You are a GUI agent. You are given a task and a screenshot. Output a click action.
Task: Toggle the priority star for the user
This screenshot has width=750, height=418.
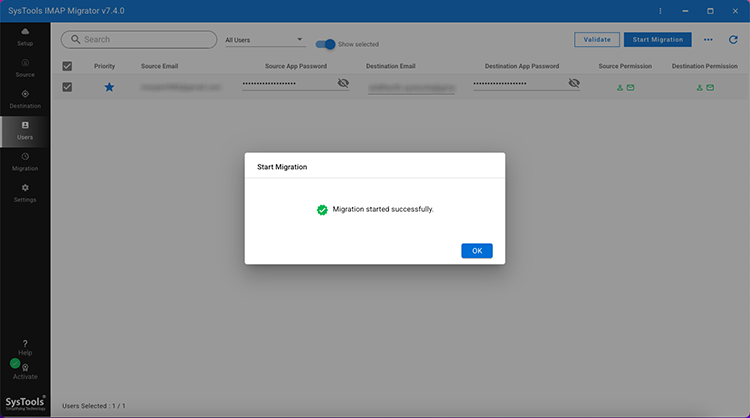(x=109, y=87)
